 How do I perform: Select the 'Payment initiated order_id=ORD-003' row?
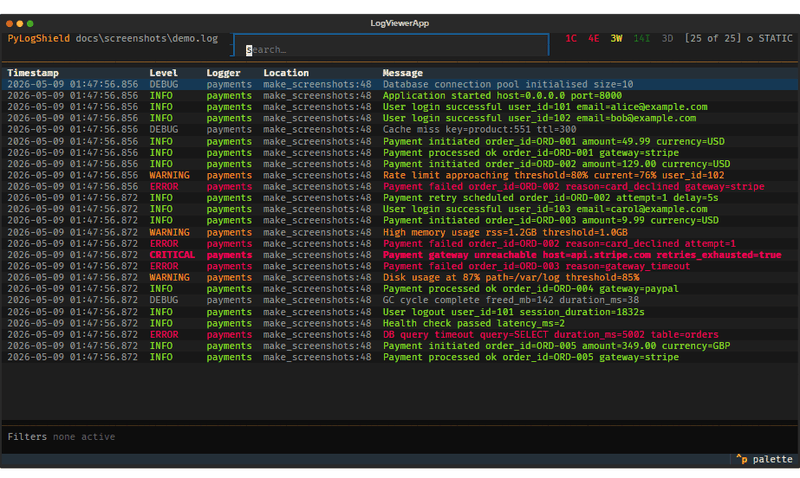coord(400,220)
